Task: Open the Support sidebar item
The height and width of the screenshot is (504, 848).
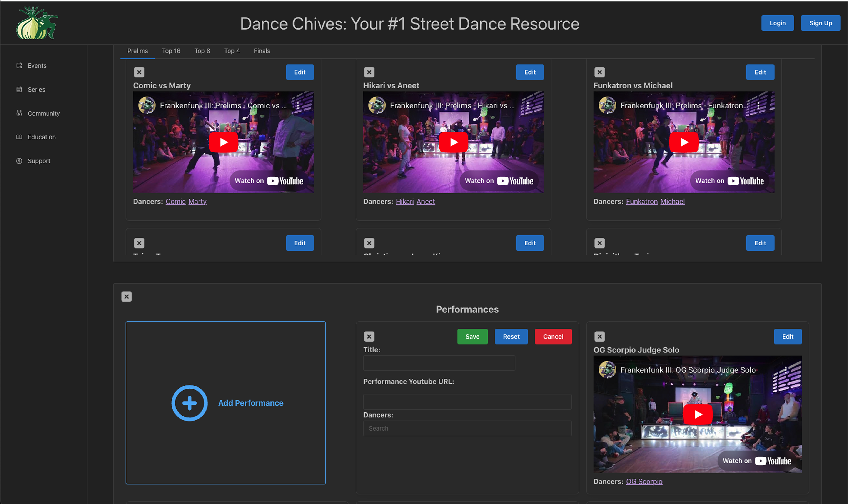Action: pos(39,161)
